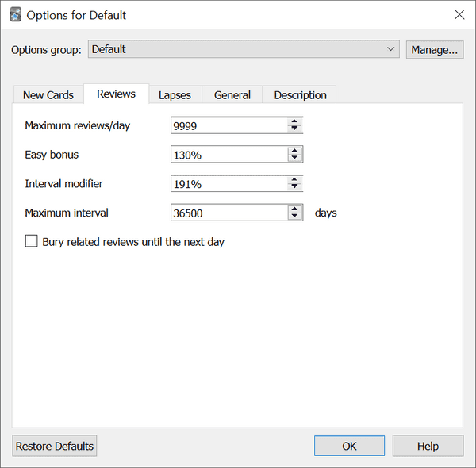
Task: Open the Options group dropdown
Action: [244, 49]
